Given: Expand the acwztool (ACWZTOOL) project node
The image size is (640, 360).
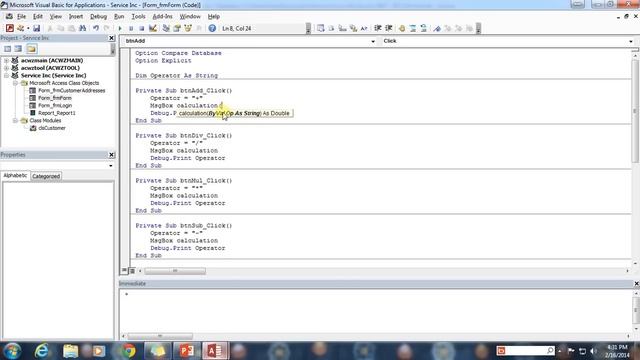Looking at the screenshot, I should [6, 68].
